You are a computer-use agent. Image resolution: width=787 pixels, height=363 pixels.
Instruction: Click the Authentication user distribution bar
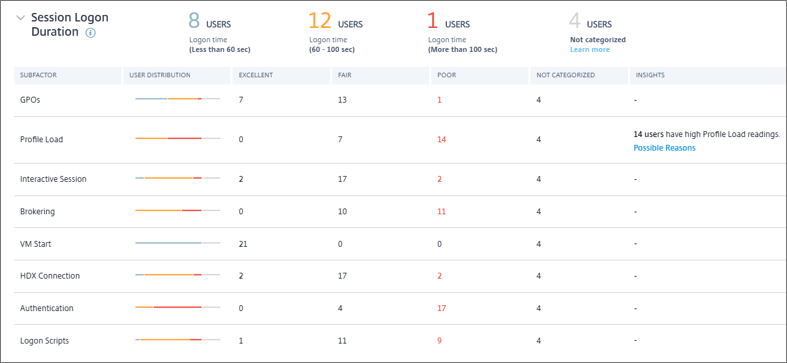tap(178, 307)
